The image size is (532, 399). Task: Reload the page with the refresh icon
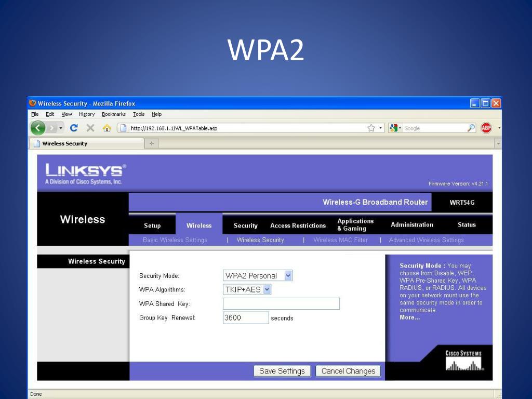[74, 128]
